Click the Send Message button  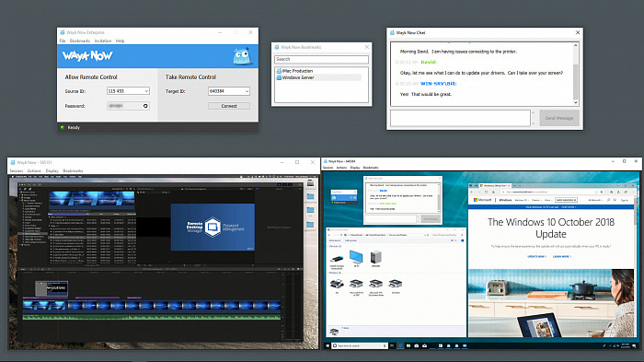pos(559,118)
